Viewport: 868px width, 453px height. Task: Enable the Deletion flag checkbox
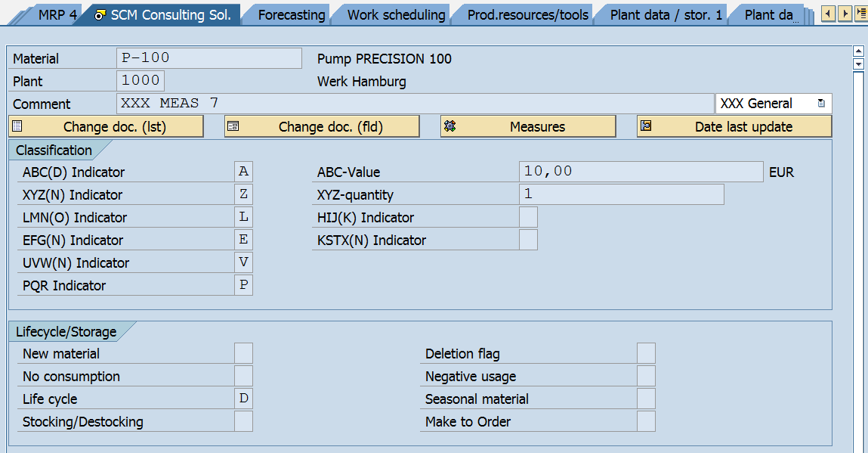646,353
